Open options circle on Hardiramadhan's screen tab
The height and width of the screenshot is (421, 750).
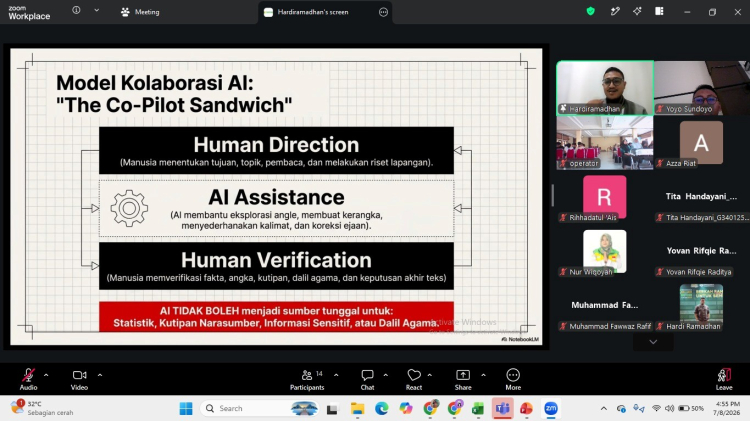click(x=383, y=12)
